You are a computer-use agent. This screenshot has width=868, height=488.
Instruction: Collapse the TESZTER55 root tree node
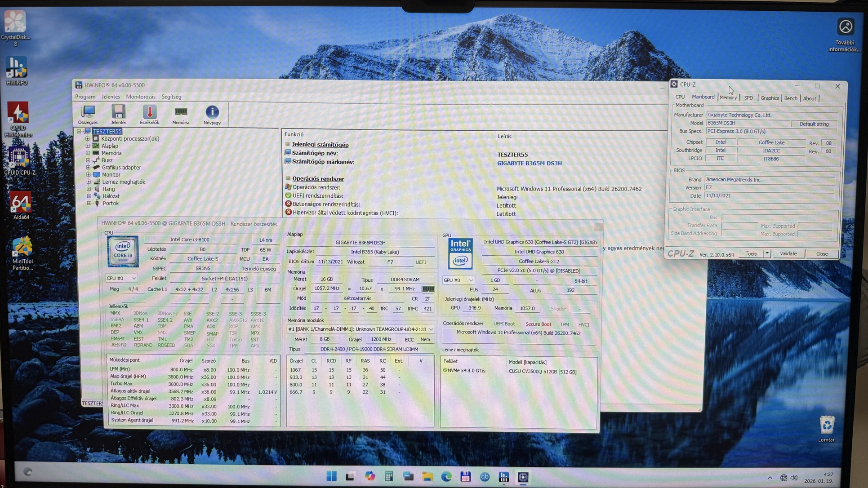click(79, 131)
